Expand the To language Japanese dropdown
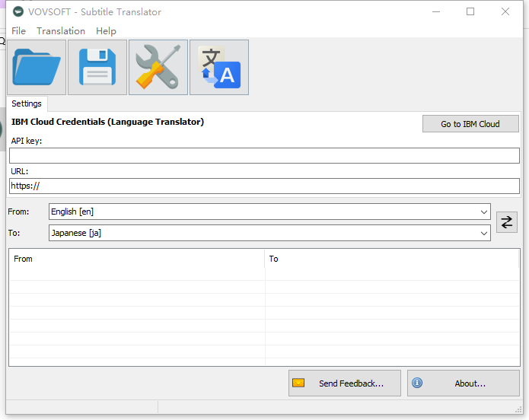The height and width of the screenshot is (420, 529). click(x=269, y=233)
